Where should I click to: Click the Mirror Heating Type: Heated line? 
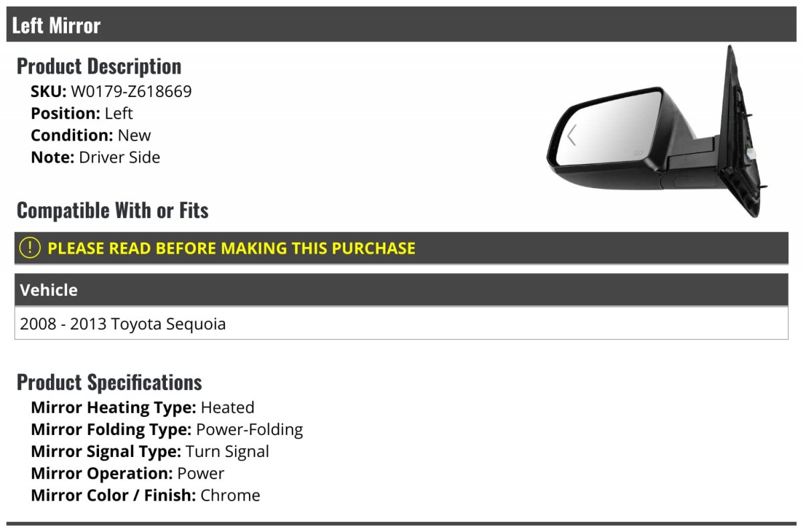[x=143, y=408]
